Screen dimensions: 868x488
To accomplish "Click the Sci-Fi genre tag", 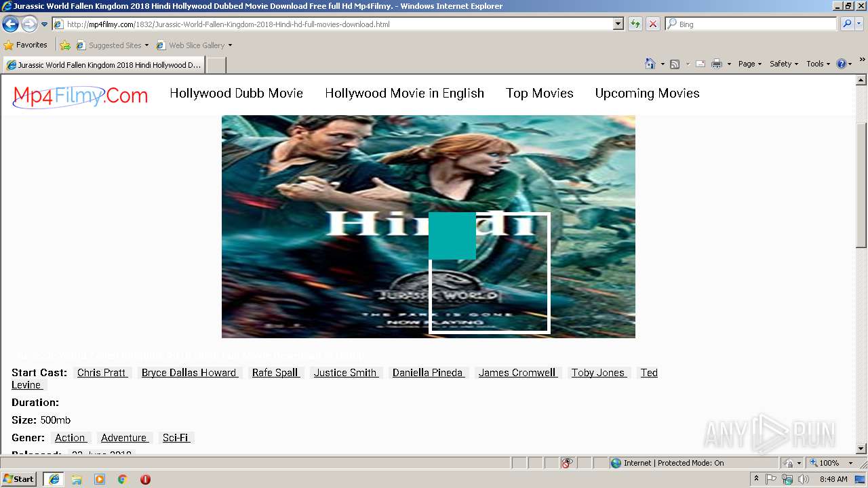I will coord(176,438).
